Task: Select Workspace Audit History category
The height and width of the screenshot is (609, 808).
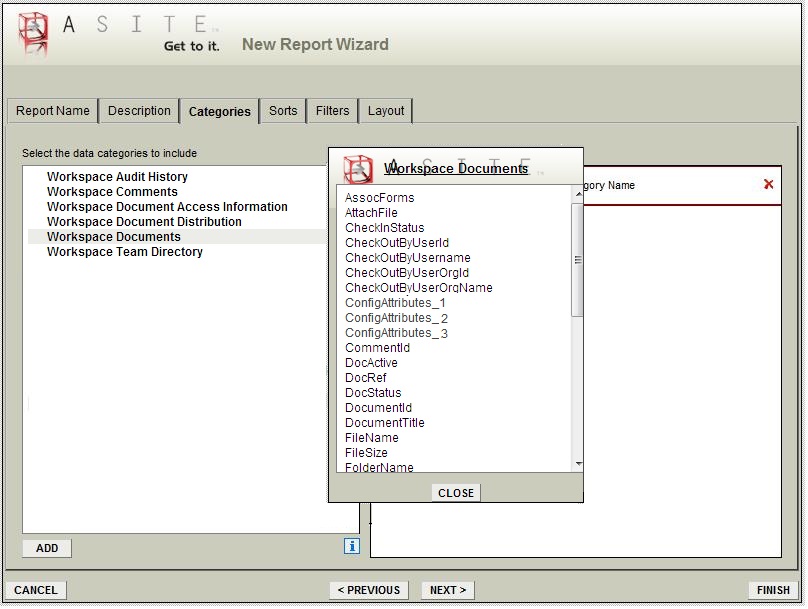Action: click(117, 177)
